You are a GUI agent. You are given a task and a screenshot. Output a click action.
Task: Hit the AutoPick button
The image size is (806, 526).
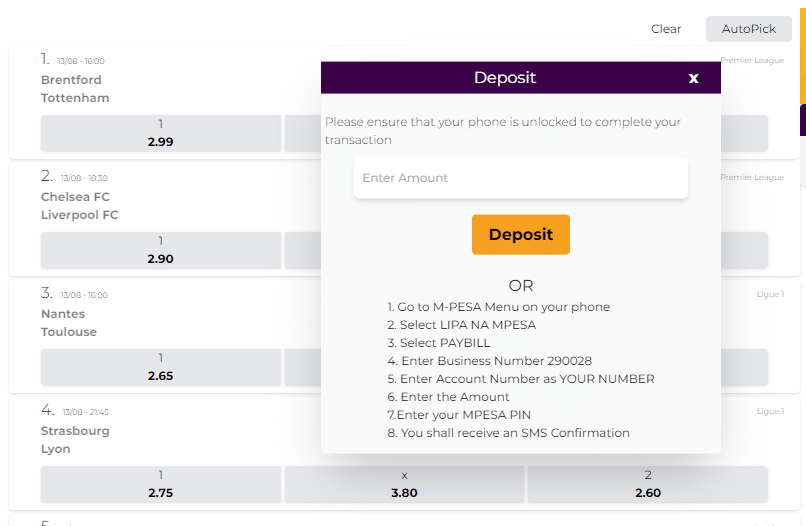pos(748,29)
